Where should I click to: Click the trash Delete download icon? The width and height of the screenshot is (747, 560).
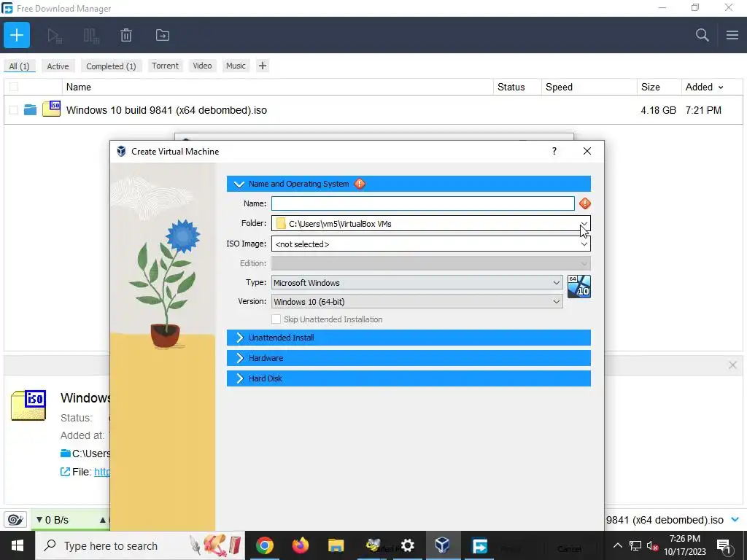pos(126,35)
